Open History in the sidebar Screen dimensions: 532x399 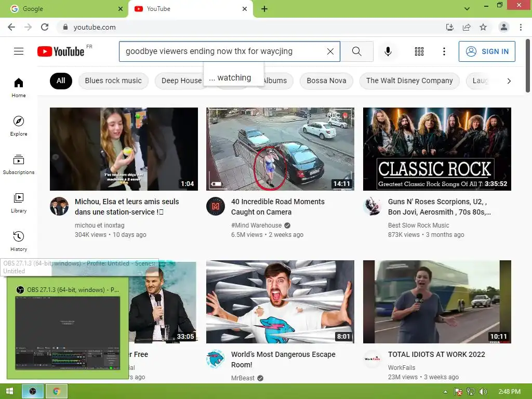(x=19, y=241)
